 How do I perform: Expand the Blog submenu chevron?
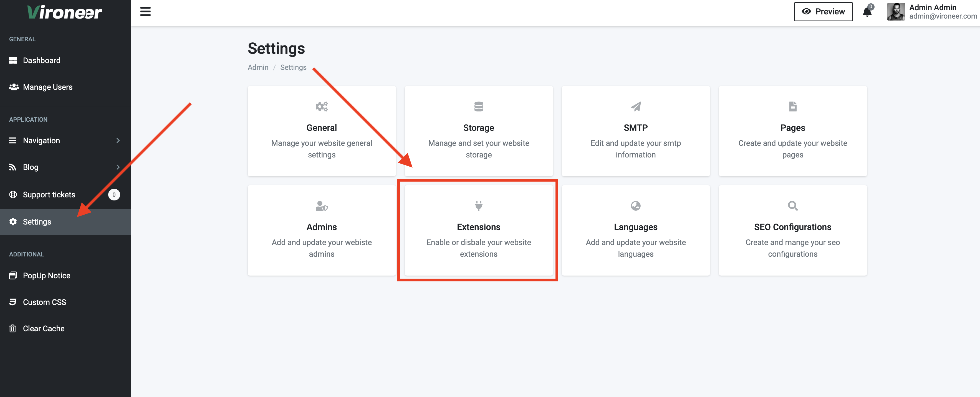(x=118, y=167)
